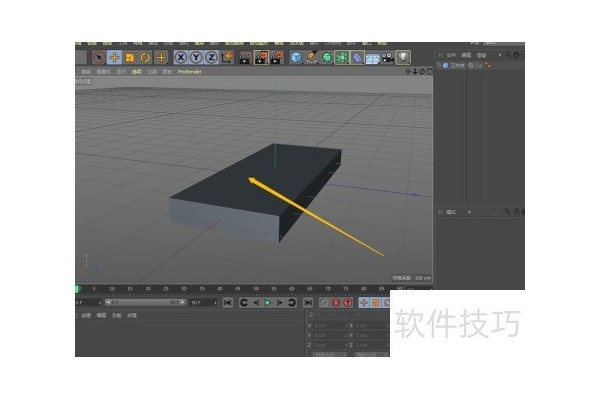This screenshot has width=600, height=400.
Task: Click the Attribute Manager lock icon
Action: (x=517, y=212)
